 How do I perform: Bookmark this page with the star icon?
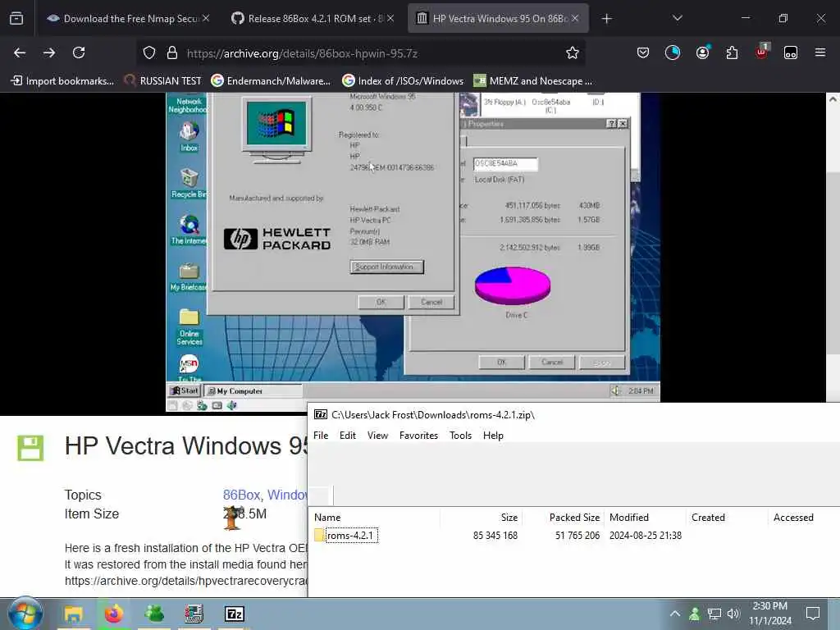click(x=572, y=52)
